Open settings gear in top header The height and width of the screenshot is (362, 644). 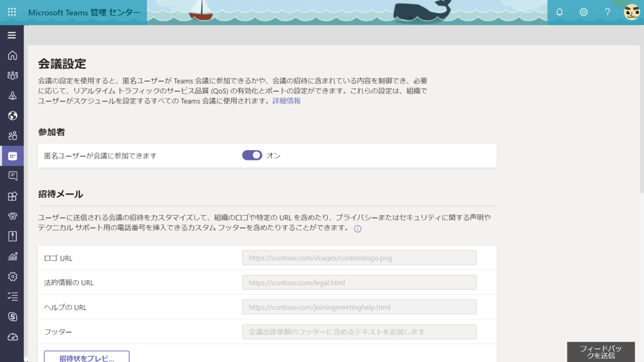583,12
